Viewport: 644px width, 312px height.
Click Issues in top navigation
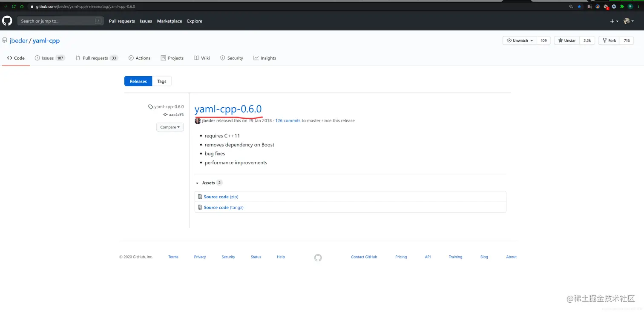pyautogui.click(x=146, y=21)
